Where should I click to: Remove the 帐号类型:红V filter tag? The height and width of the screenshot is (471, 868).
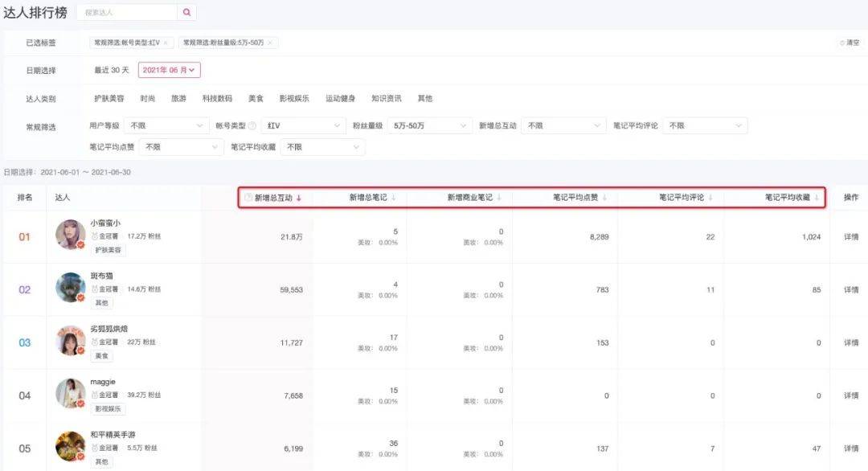166,43
